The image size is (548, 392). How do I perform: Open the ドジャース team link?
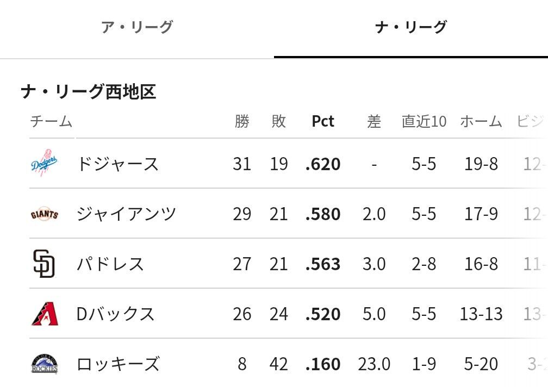[x=118, y=164]
